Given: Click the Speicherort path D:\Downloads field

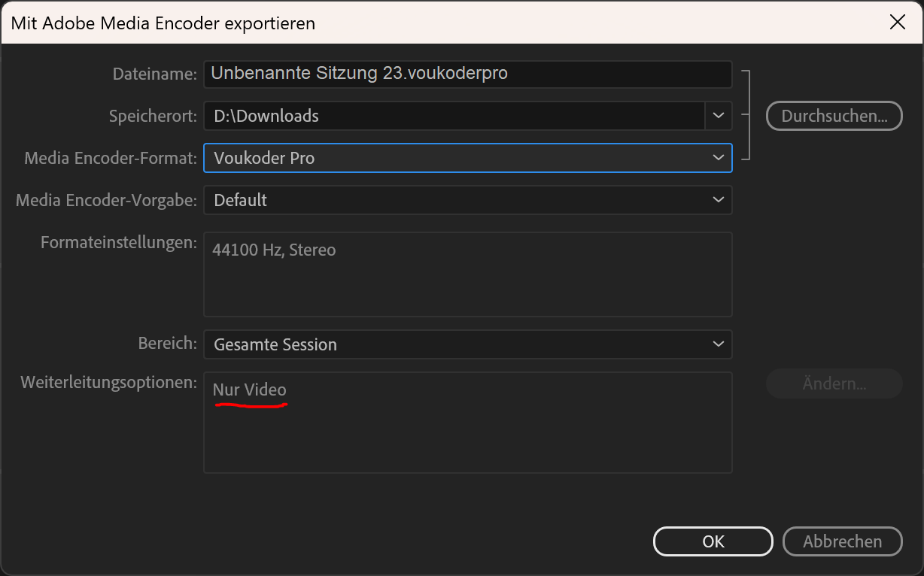Looking at the screenshot, I should pos(454,116).
